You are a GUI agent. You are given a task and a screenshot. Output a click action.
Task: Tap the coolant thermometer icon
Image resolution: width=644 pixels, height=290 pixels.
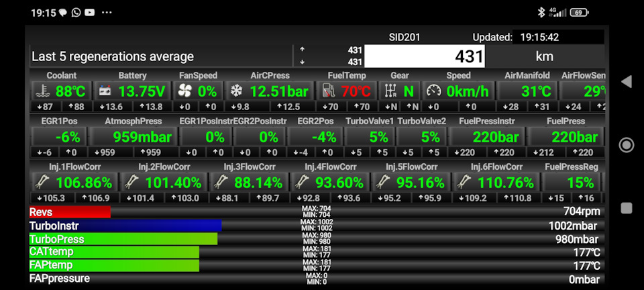point(42,91)
